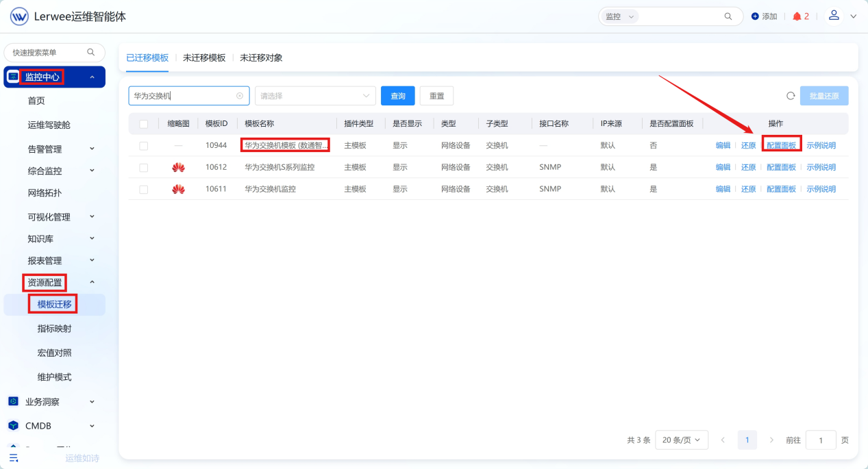Screen dimensions: 868x469
Task: Click 编辑 for template 10611
Action: pyautogui.click(x=723, y=190)
